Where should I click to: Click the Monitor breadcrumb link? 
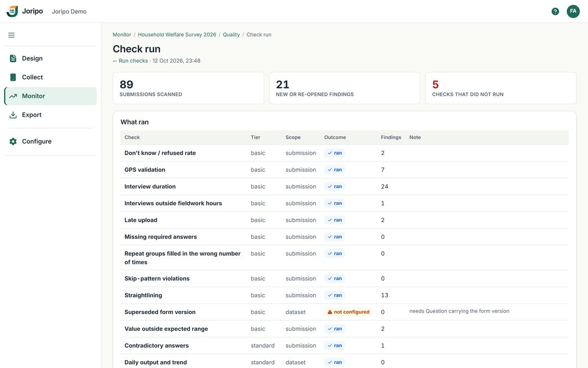click(122, 35)
